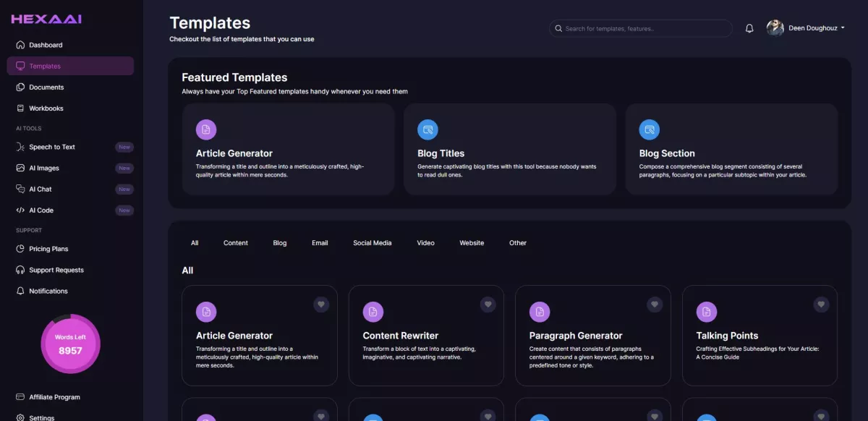The image size is (868, 421).
Task: Select the Blog category filter
Action: coord(279,242)
